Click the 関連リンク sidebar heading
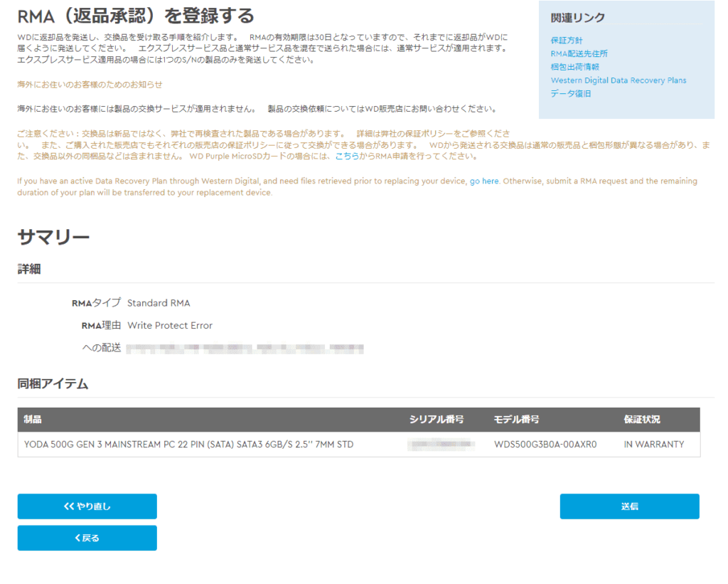The width and height of the screenshot is (728, 584). (x=577, y=18)
